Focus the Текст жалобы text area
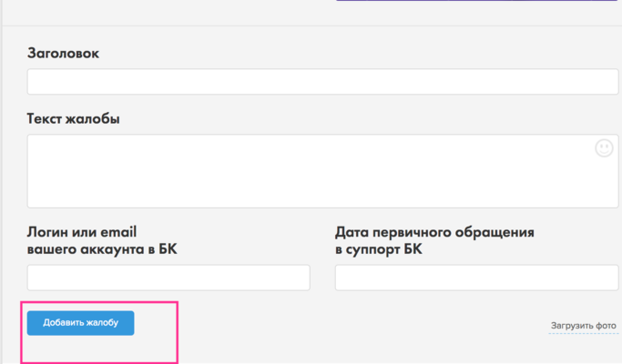The image size is (622, 364). [x=310, y=171]
